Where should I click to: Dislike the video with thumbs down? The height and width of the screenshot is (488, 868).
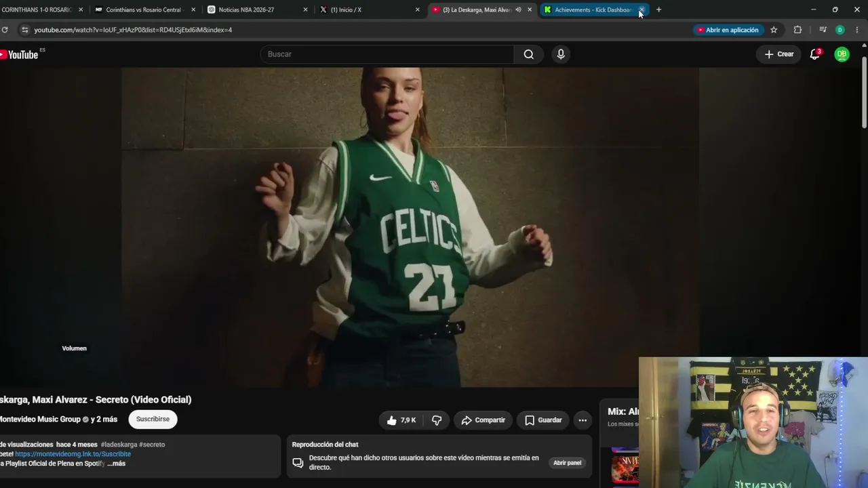coord(437,420)
